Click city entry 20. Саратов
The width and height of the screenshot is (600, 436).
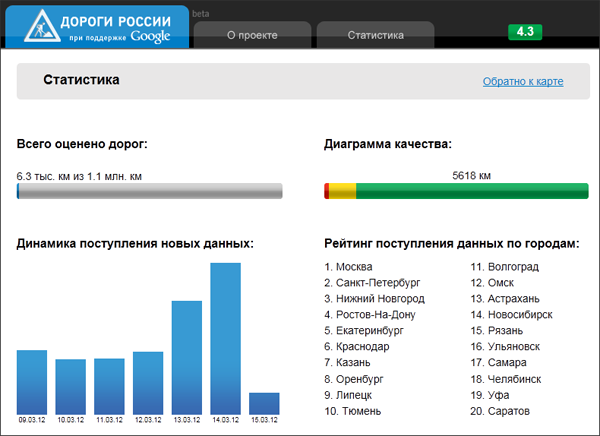(x=500, y=411)
